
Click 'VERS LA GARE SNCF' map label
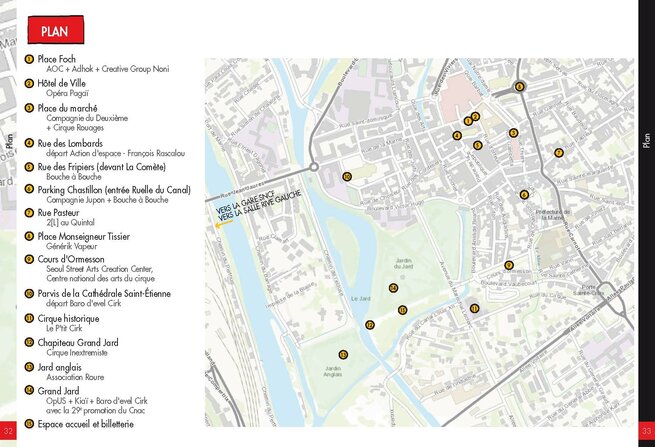245,201
